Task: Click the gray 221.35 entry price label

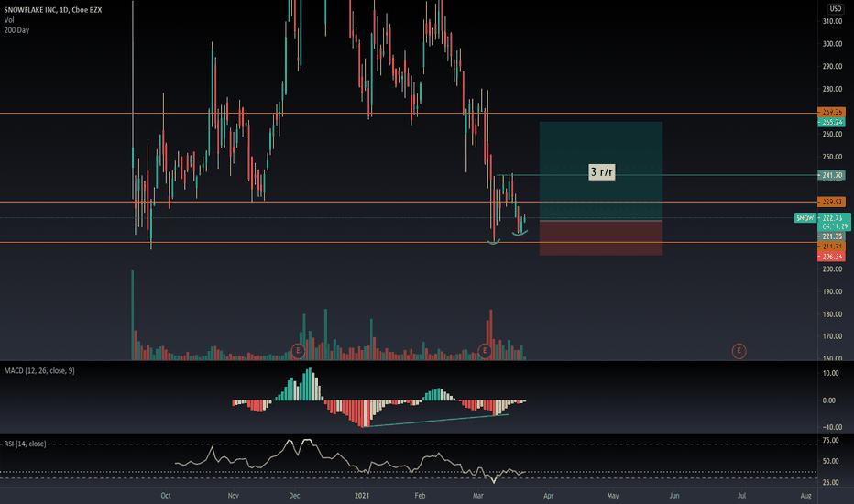Action: 832,236
